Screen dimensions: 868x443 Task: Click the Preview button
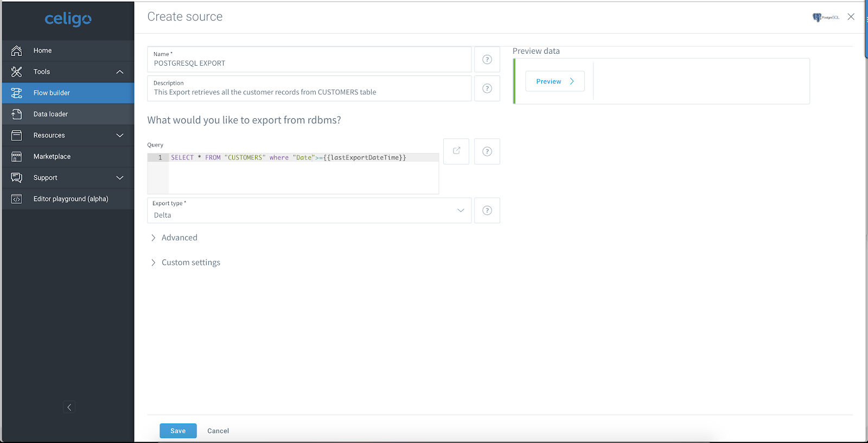tap(555, 81)
